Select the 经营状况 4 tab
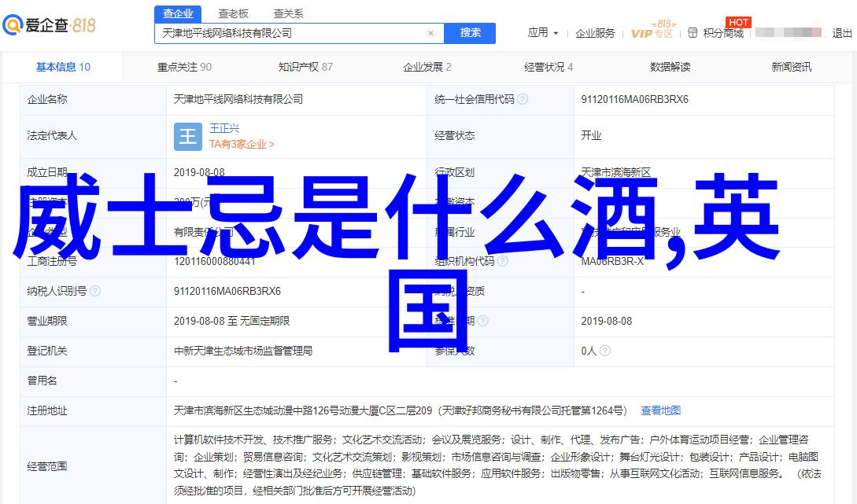857x504 pixels. point(549,67)
